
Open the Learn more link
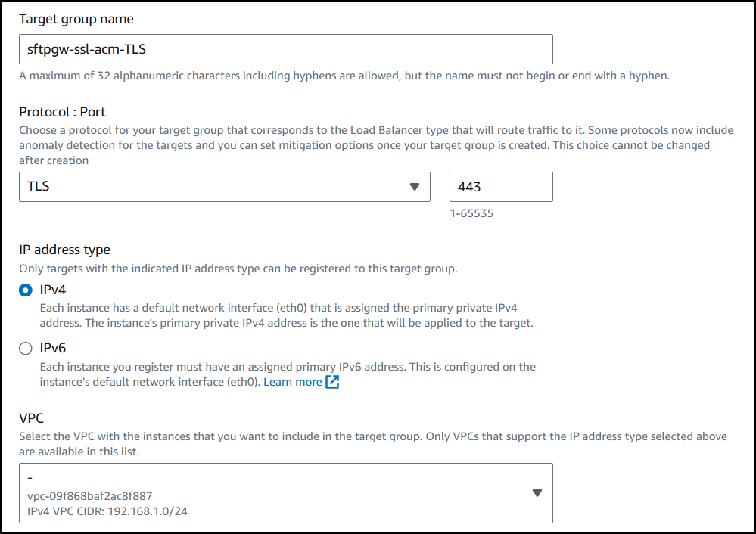[x=293, y=382]
